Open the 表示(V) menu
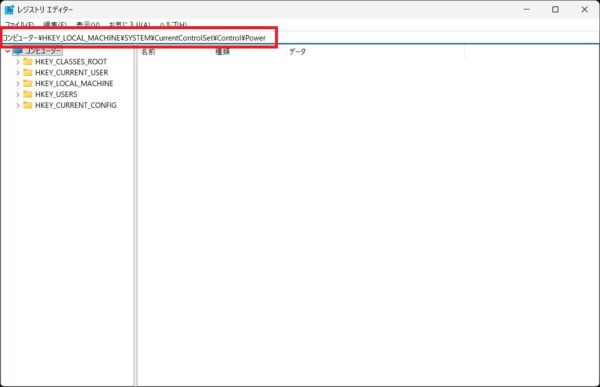This screenshot has width=600, height=387. coord(88,24)
